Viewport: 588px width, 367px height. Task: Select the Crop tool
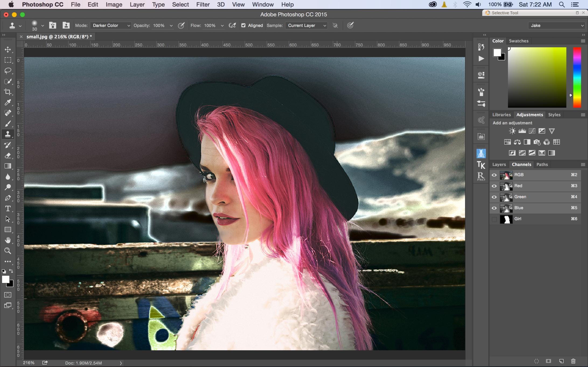coord(8,92)
